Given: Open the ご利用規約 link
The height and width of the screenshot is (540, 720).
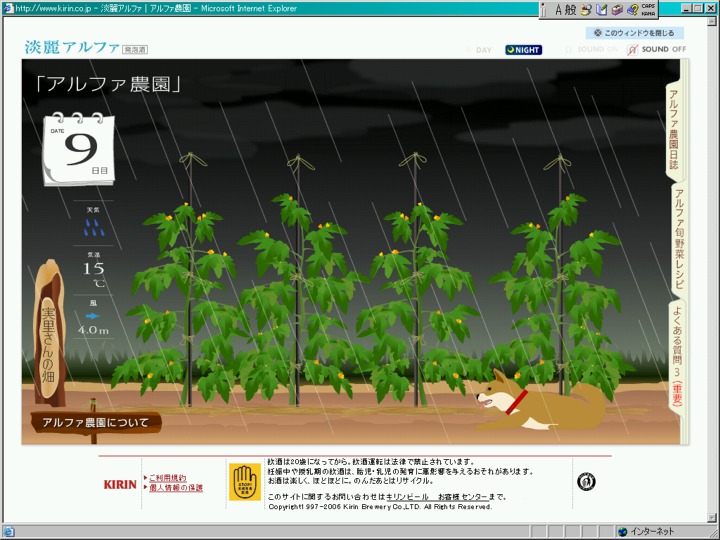Looking at the screenshot, I should [x=168, y=478].
